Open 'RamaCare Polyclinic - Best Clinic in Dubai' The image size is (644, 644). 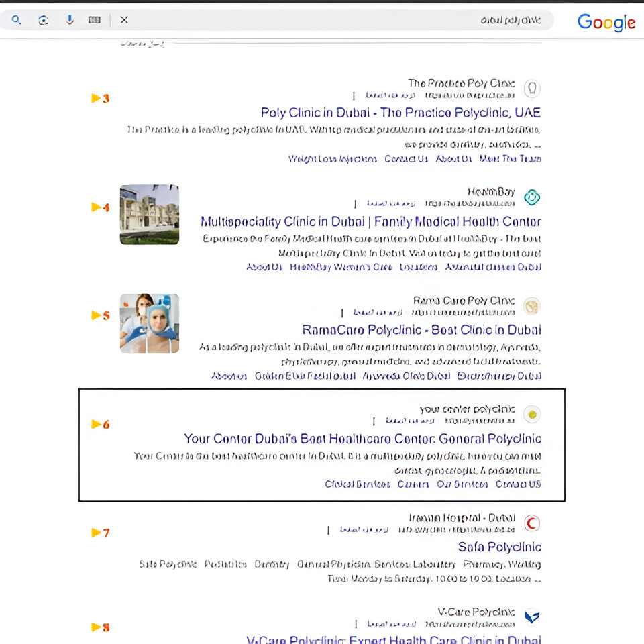tap(421, 330)
